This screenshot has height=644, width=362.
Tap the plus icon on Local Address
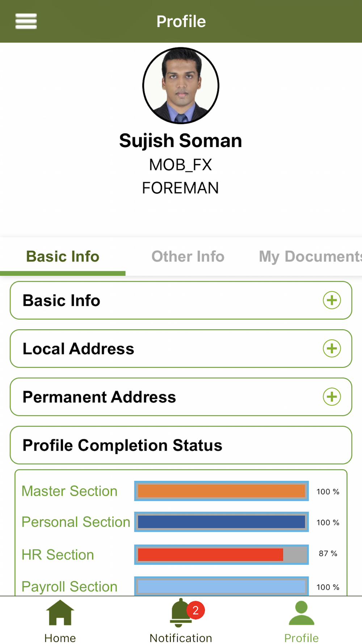point(332,348)
